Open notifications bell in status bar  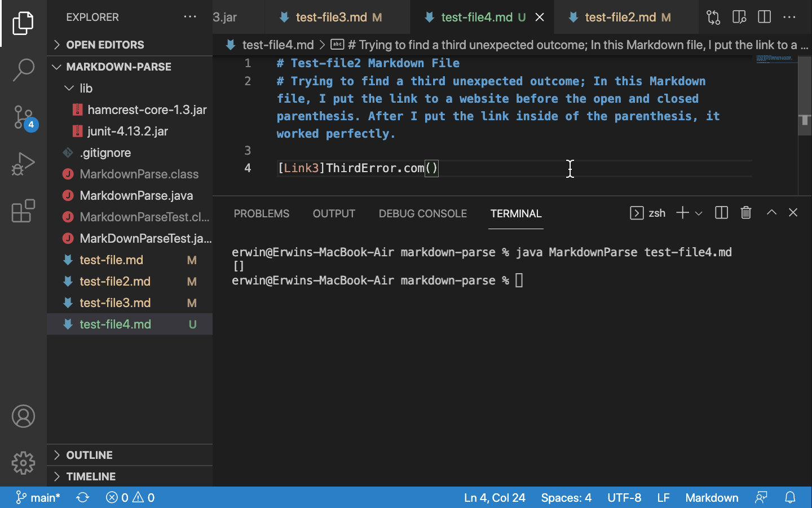click(x=790, y=497)
